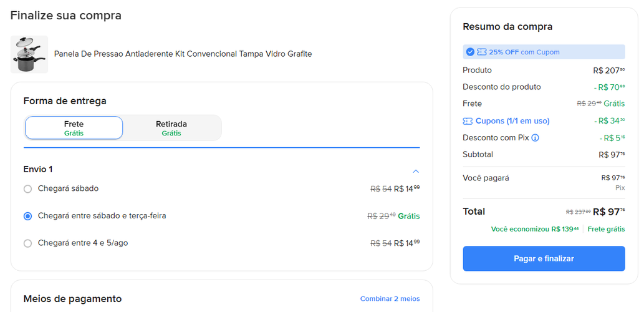Screen dimensions: 644x312
Task: Click the Você pagará label
Action: [486, 178]
